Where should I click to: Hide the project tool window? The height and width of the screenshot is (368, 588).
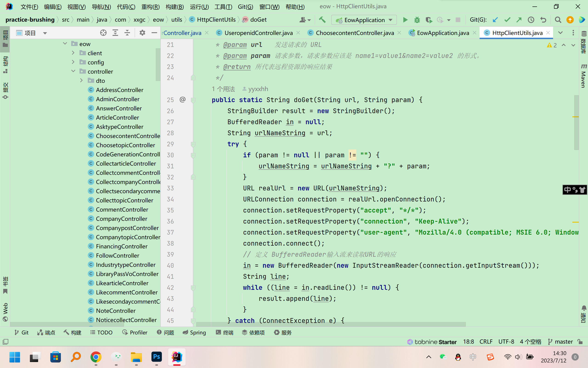tap(154, 33)
